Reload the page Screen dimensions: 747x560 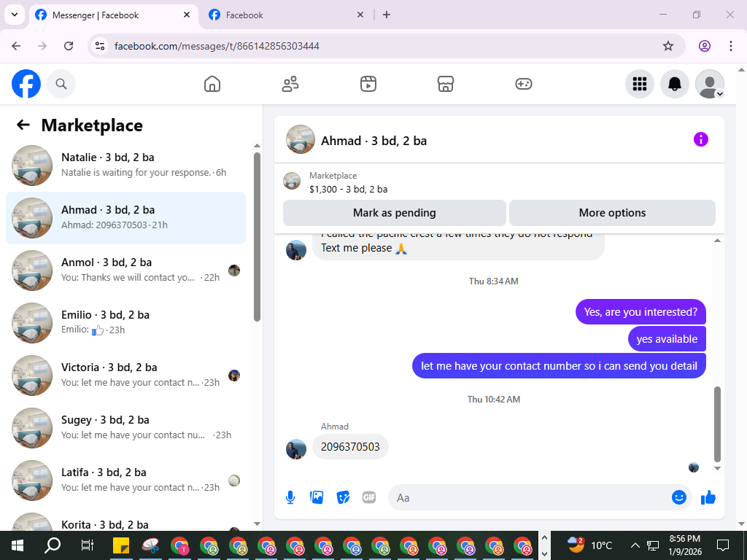tap(69, 46)
